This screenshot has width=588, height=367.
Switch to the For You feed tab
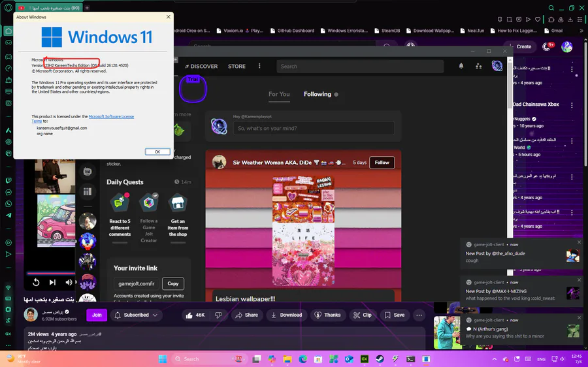[279, 94]
